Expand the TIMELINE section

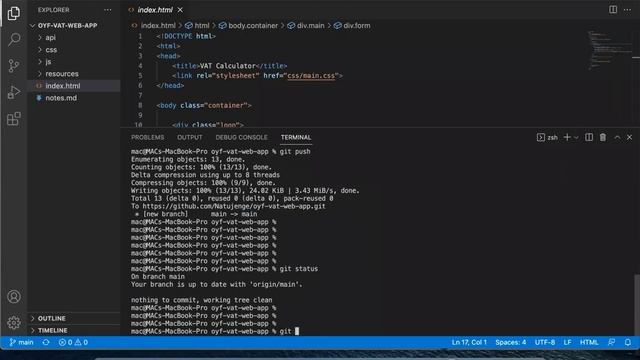coord(53,330)
